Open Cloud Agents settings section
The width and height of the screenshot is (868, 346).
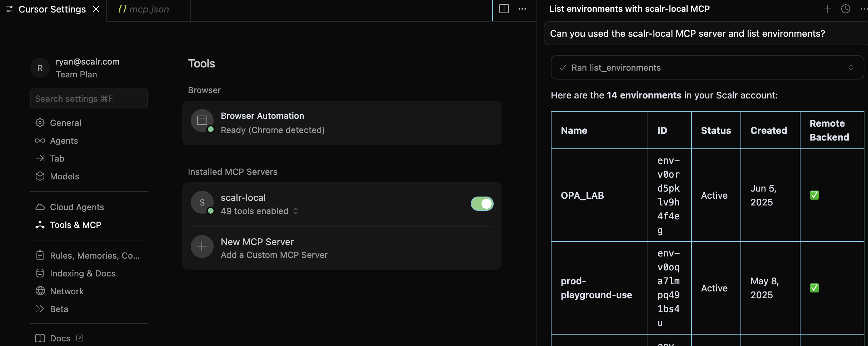[x=89, y=207]
